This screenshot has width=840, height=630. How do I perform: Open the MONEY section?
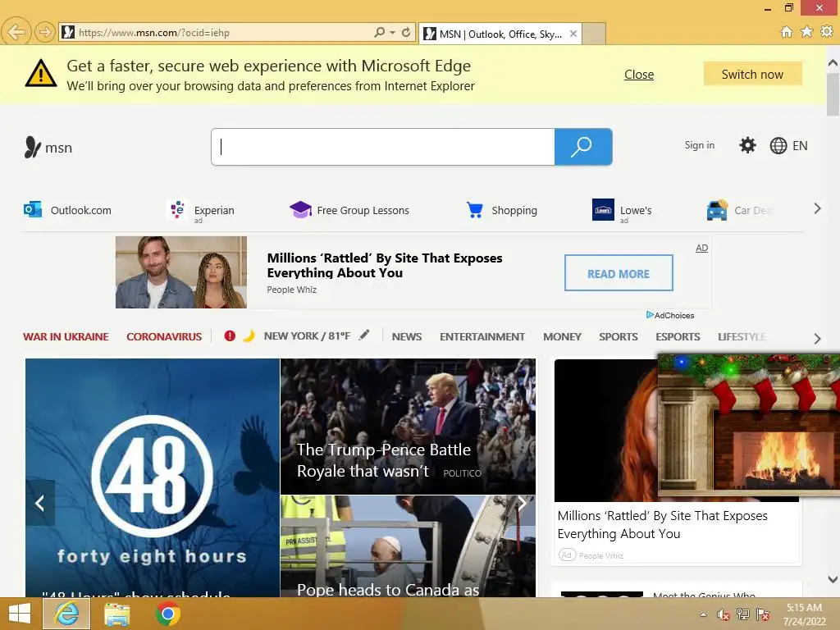coord(562,337)
